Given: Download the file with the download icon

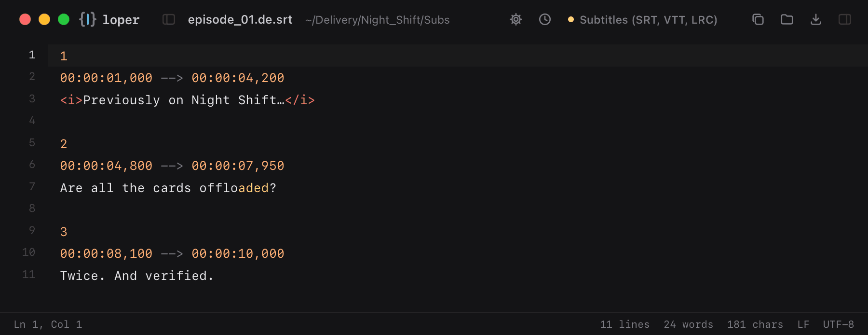Looking at the screenshot, I should click(816, 19).
